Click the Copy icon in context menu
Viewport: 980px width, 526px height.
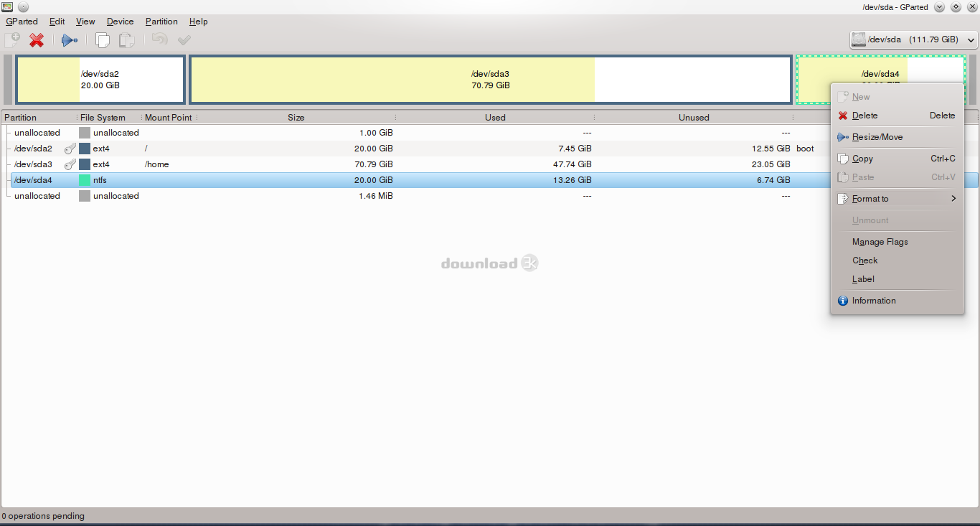[843, 159]
